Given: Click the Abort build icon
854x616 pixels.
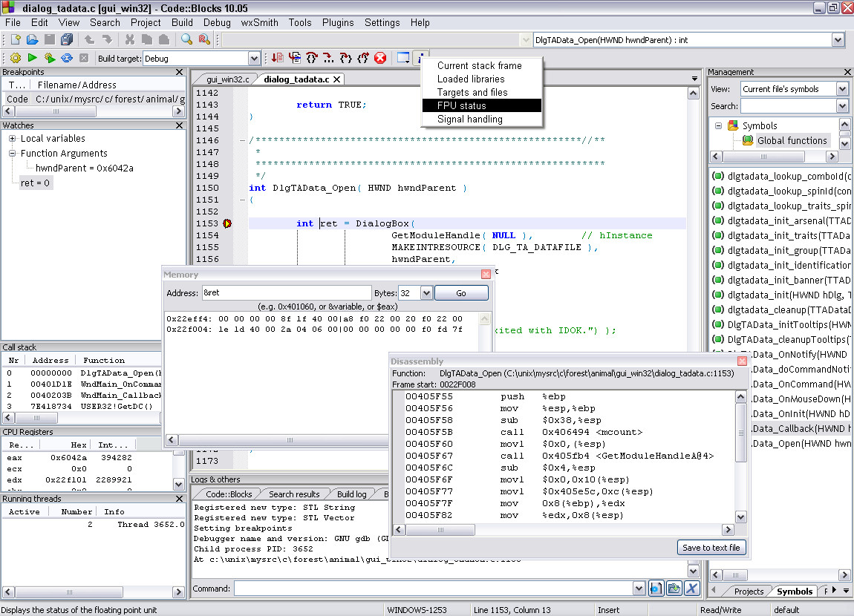Looking at the screenshot, I should click(x=84, y=58).
